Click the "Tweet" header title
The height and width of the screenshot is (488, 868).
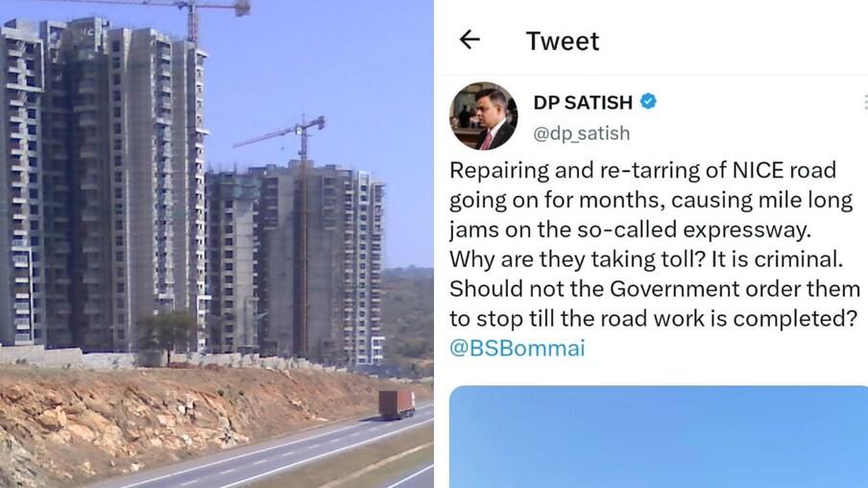[563, 41]
